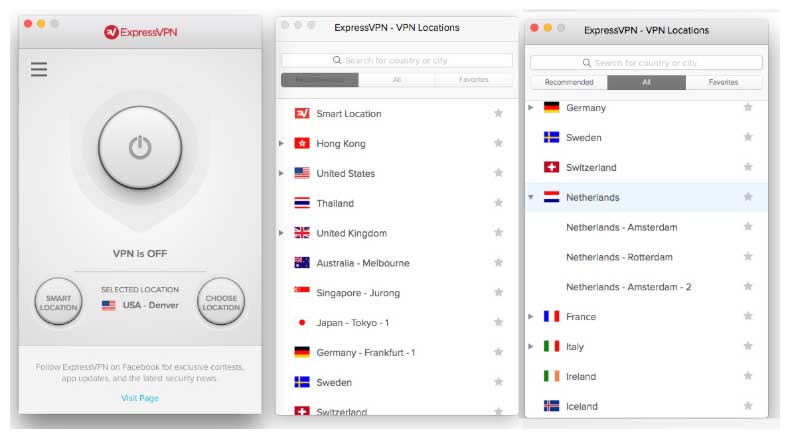
Task: Click Germany flag beside Frankfurt - 1
Action: 302,352
